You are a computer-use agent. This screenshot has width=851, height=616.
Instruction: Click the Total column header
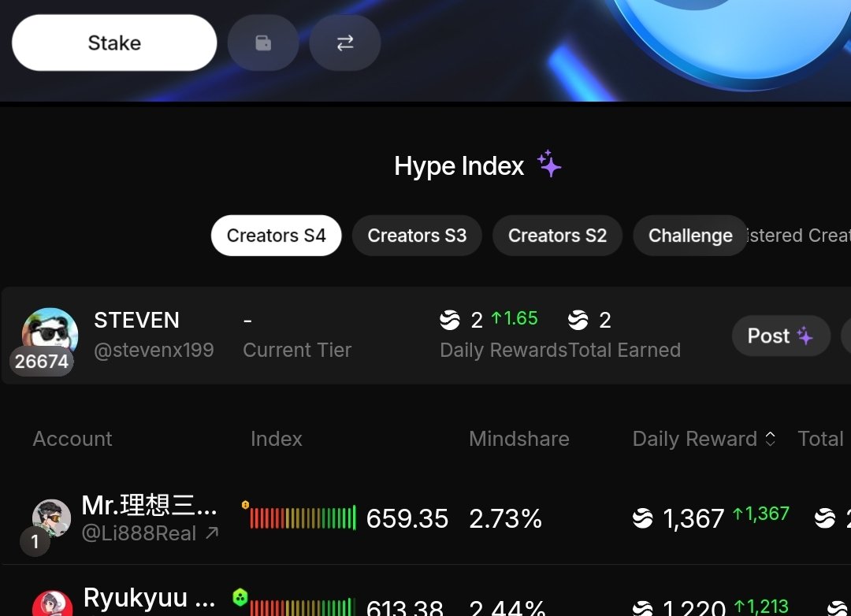click(x=820, y=439)
